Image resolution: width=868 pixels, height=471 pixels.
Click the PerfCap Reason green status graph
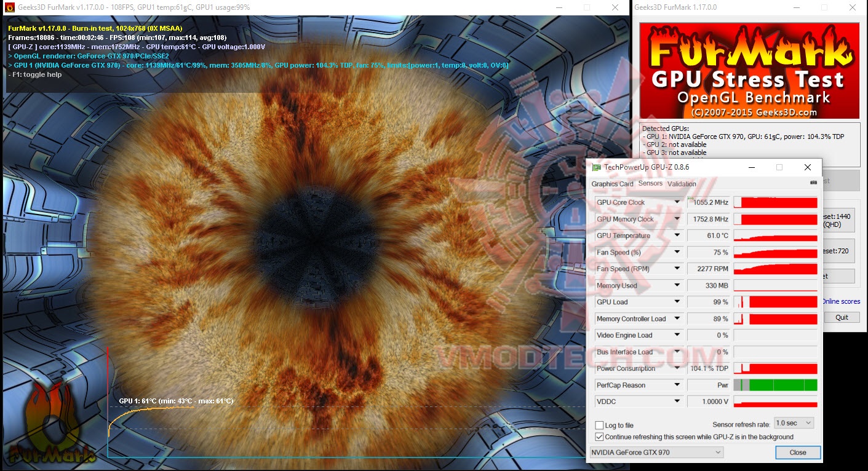pyautogui.click(x=775, y=385)
